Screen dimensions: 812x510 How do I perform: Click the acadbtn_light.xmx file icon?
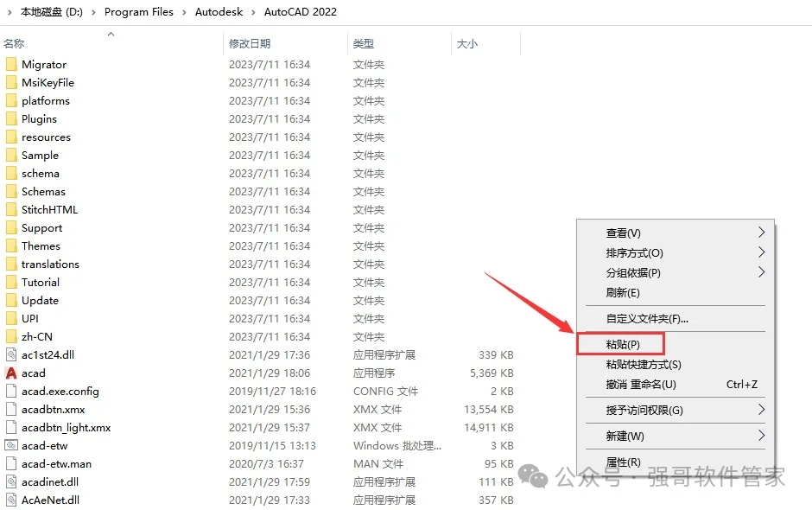[x=11, y=427]
